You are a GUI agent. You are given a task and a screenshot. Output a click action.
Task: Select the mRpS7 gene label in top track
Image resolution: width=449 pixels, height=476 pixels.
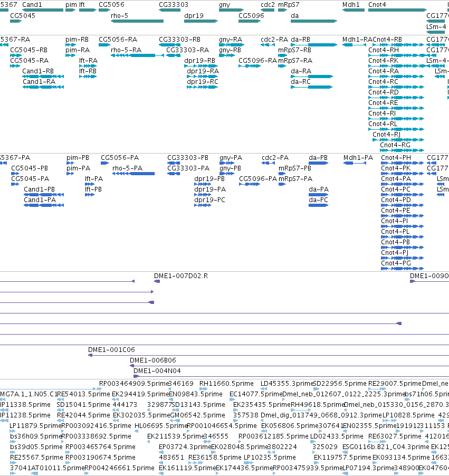point(289,5)
